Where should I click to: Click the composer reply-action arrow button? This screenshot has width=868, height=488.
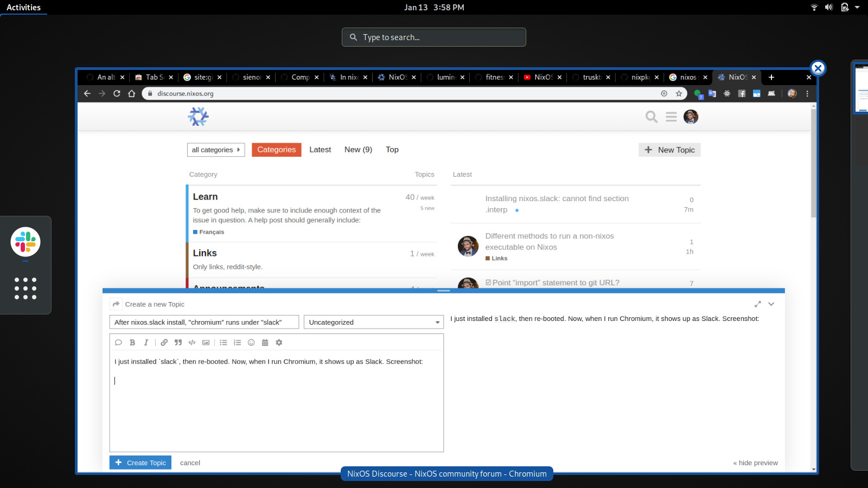(116, 304)
